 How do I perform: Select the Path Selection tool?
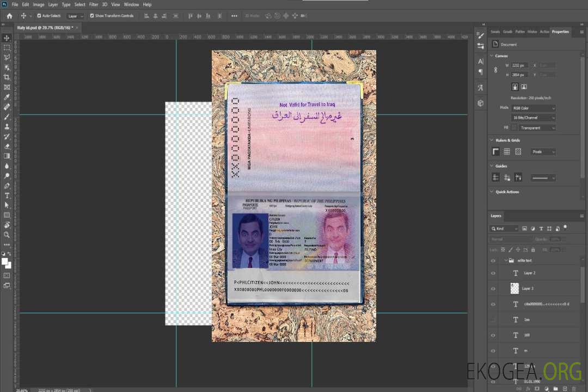point(7,205)
